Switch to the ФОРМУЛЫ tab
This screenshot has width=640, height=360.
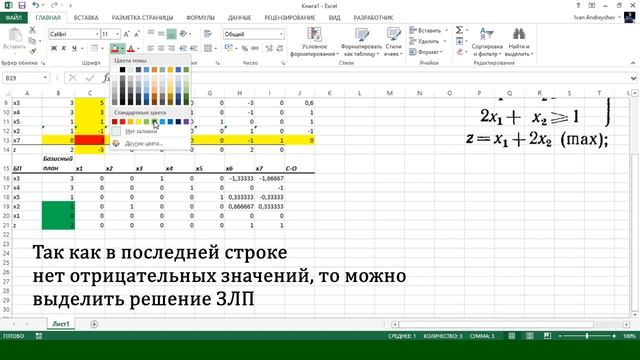[200, 18]
